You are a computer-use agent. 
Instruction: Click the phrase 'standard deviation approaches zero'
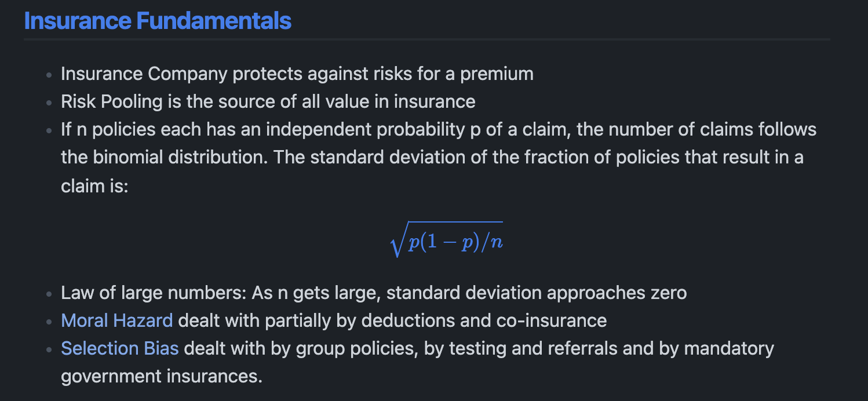(536, 293)
